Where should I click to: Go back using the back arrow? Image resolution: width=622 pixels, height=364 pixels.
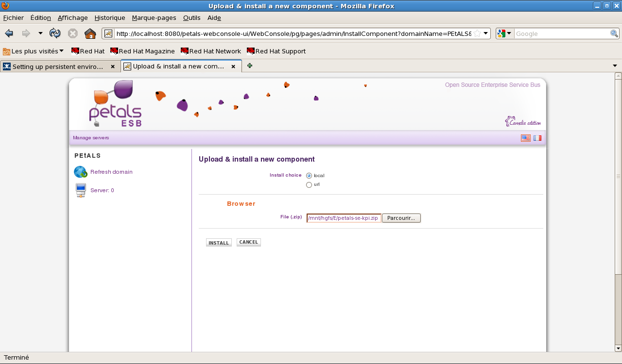coord(9,33)
